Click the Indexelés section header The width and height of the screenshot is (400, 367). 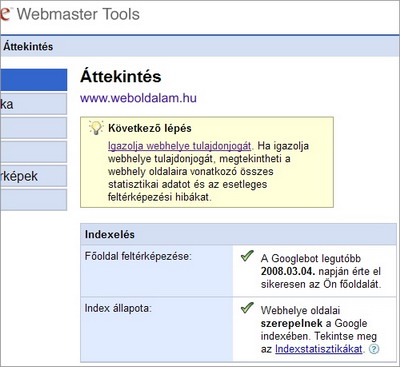[x=239, y=234]
